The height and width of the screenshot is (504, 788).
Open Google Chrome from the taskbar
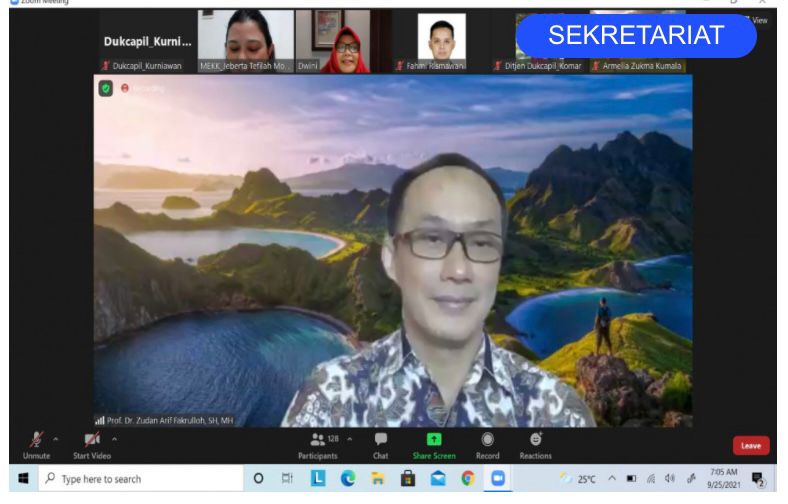[467, 479]
